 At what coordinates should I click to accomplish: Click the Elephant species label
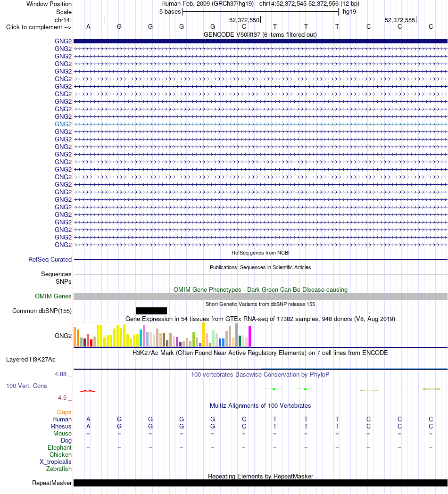[x=59, y=448]
